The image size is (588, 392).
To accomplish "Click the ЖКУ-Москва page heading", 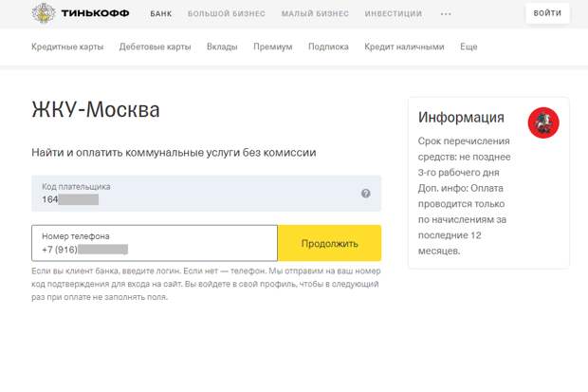I will point(96,110).
